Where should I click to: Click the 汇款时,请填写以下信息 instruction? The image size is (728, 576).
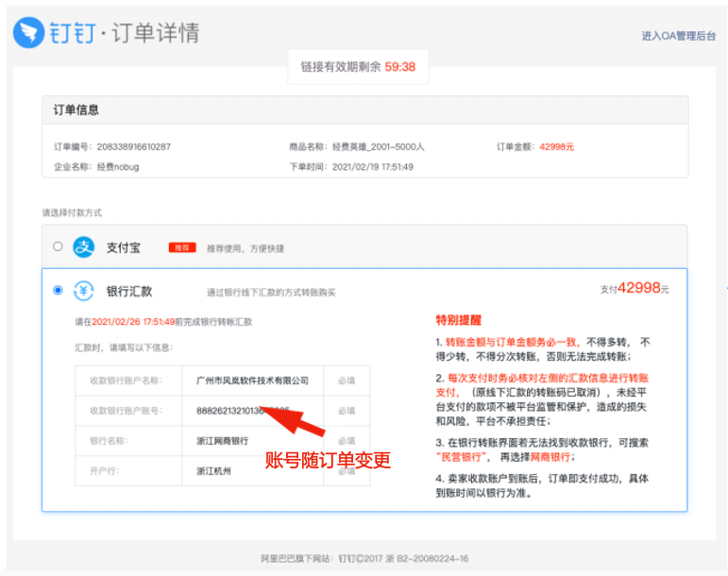click(124, 347)
